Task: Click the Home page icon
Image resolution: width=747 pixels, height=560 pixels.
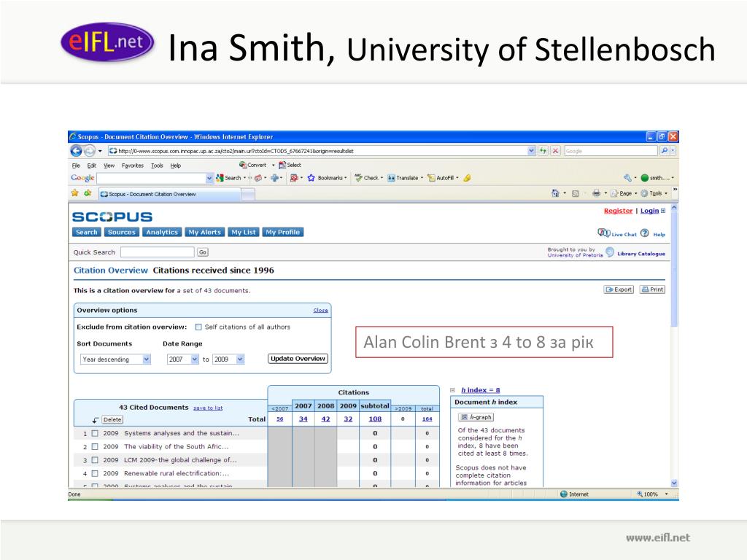Action: tap(555, 193)
